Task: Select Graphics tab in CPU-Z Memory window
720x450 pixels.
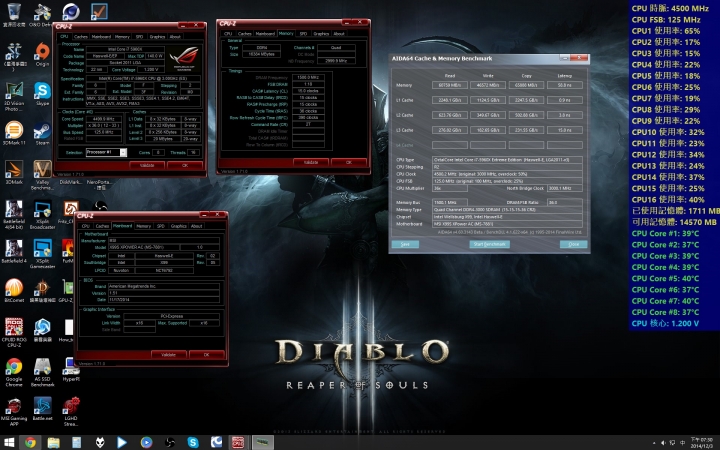Action: 321,34
